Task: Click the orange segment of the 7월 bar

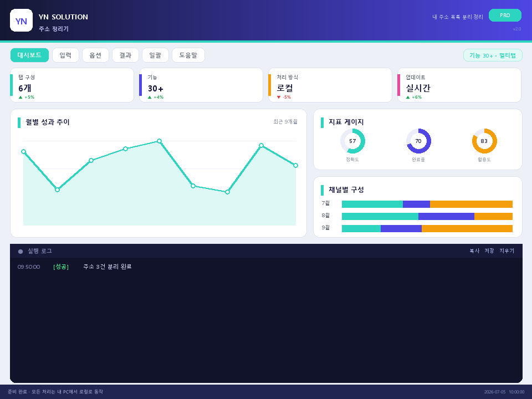Action: coord(471,204)
